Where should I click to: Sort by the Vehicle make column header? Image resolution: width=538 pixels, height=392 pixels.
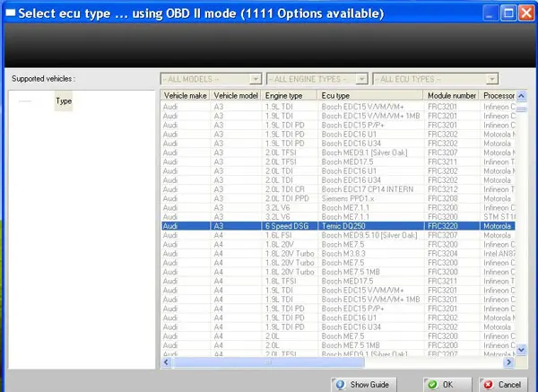186,95
